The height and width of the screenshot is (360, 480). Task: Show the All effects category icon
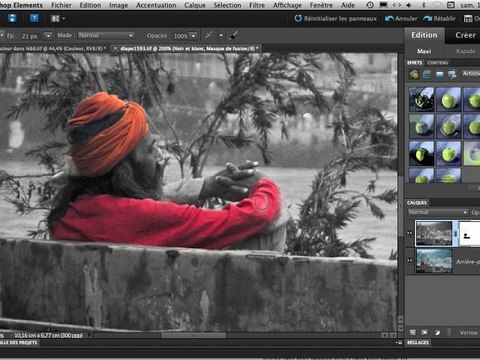[x=452, y=74]
